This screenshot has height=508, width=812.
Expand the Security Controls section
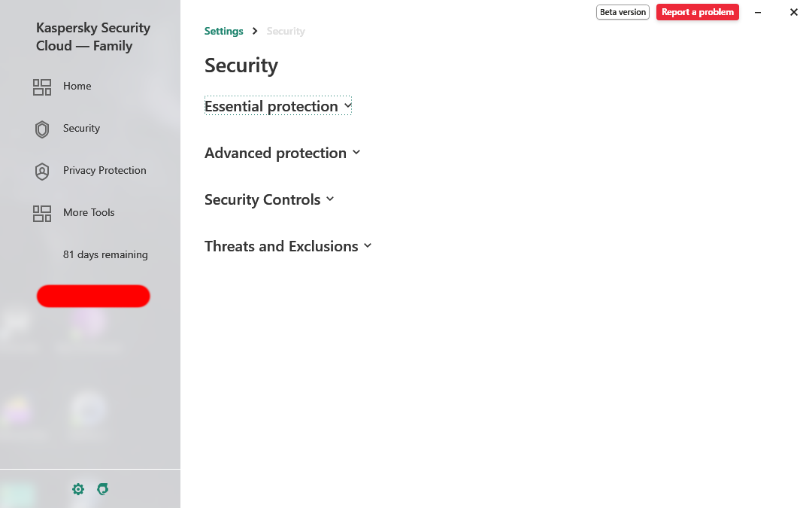(269, 199)
